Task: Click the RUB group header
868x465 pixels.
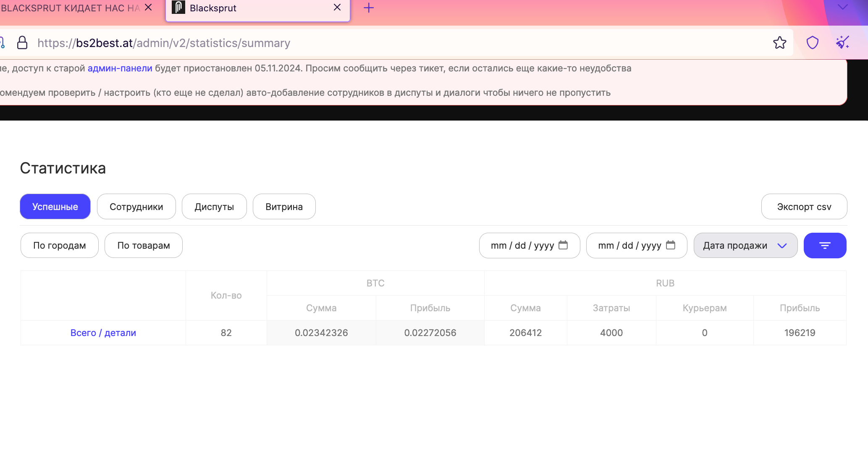Action: tap(665, 283)
